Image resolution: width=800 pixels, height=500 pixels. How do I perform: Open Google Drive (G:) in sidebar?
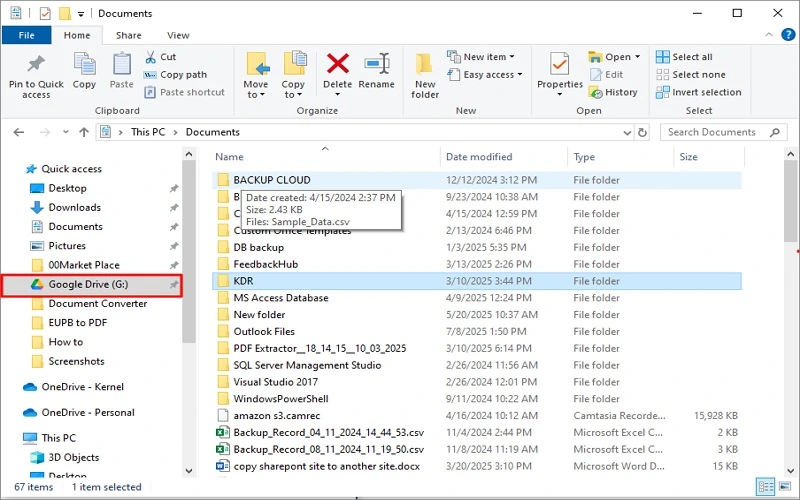(91, 285)
